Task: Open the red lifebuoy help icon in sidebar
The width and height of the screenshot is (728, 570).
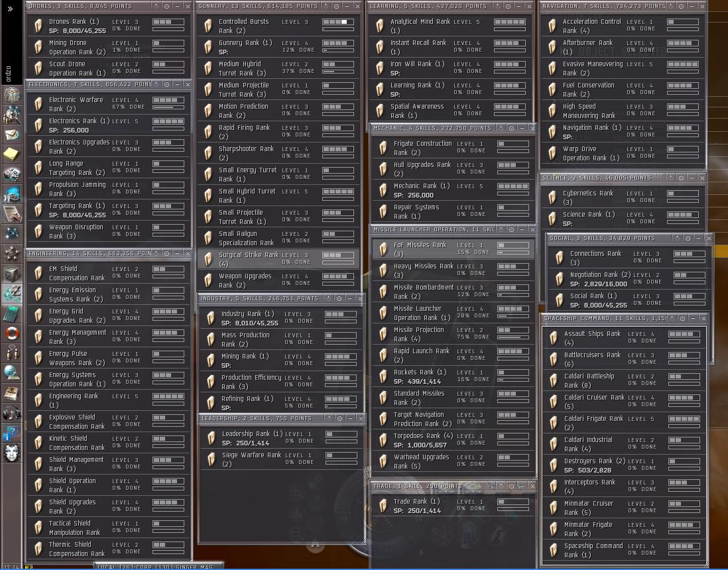Action: (x=12, y=333)
